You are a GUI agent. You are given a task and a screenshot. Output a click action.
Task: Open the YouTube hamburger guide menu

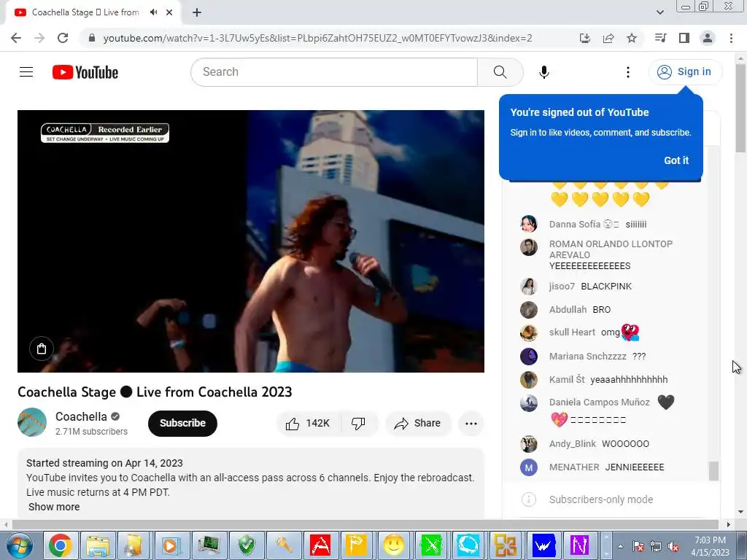26,72
